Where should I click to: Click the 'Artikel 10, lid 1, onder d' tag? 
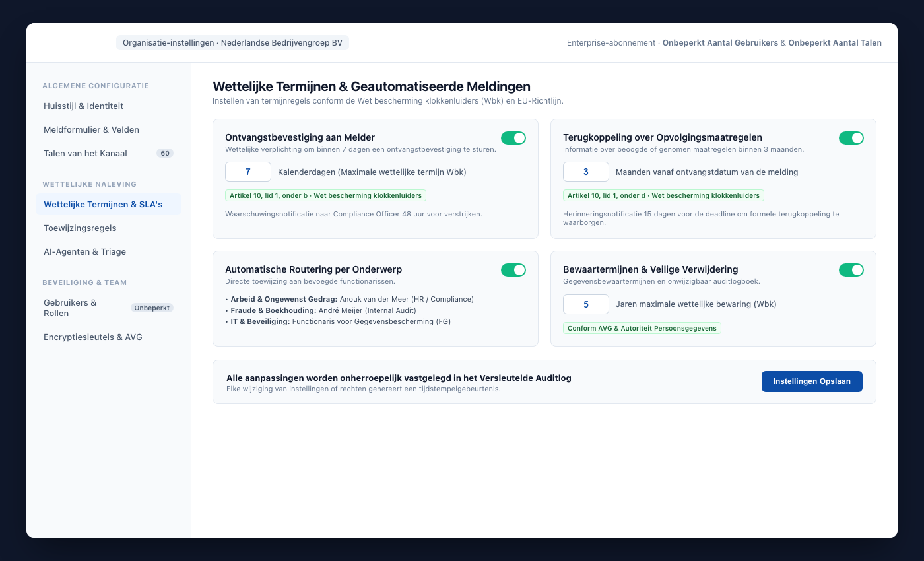[663, 195]
